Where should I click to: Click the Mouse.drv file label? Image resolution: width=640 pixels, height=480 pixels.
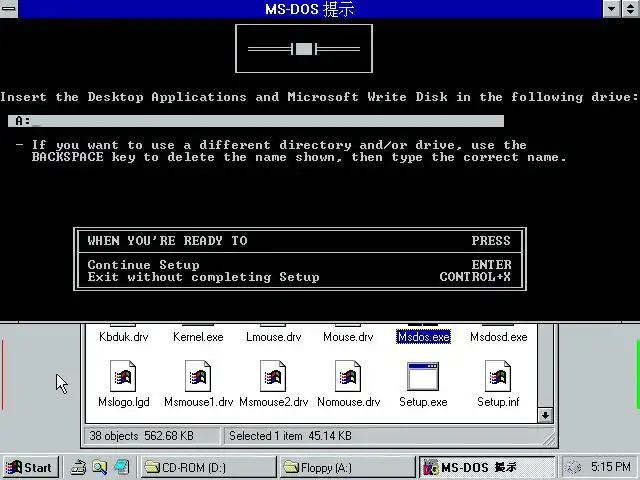pos(348,337)
